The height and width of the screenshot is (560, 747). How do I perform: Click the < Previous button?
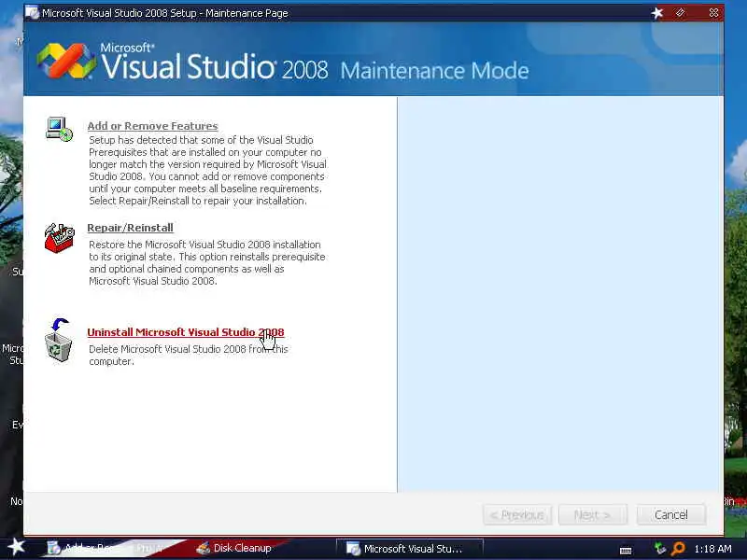click(517, 515)
